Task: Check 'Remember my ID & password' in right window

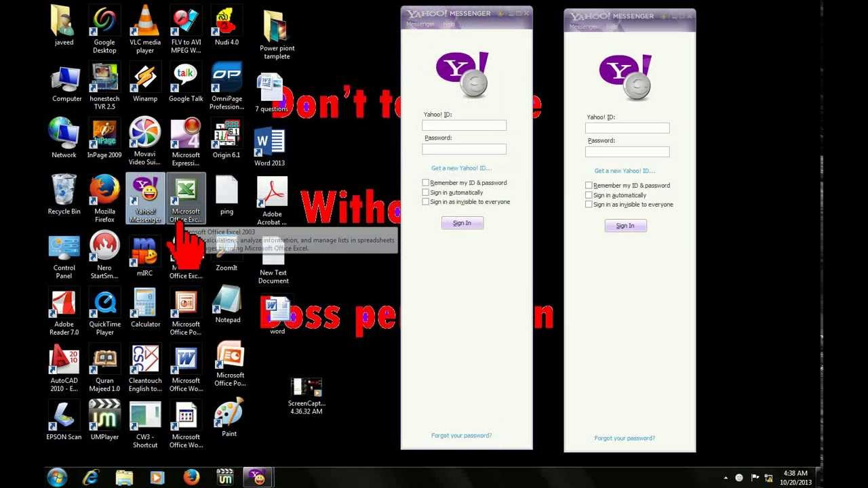Action: pos(589,186)
